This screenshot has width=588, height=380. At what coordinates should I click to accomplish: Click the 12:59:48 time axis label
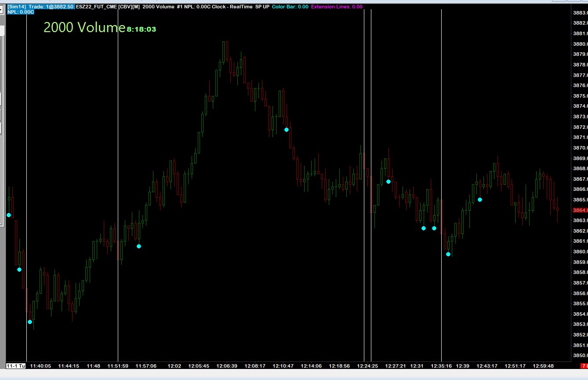543,366
